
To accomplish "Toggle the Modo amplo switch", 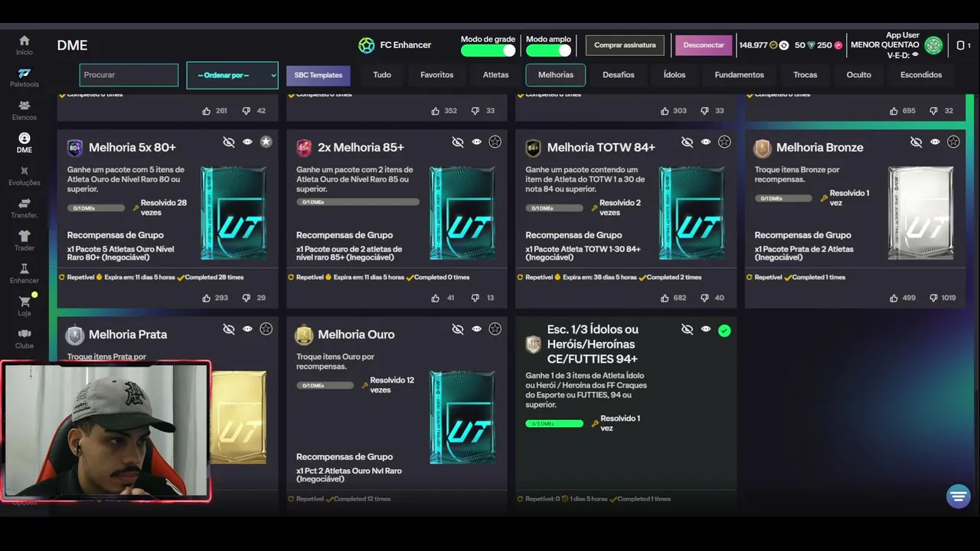I will coord(548,51).
